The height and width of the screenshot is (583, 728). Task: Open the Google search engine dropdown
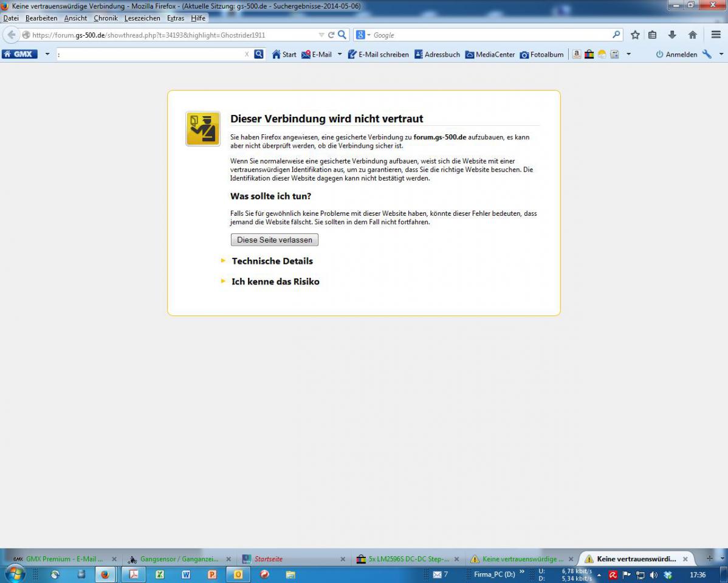click(363, 35)
